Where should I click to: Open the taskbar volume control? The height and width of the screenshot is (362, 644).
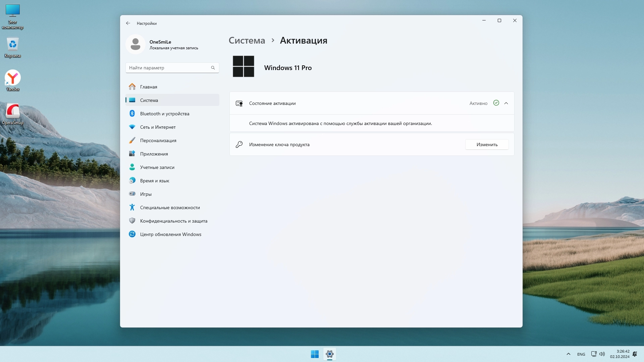602,354
